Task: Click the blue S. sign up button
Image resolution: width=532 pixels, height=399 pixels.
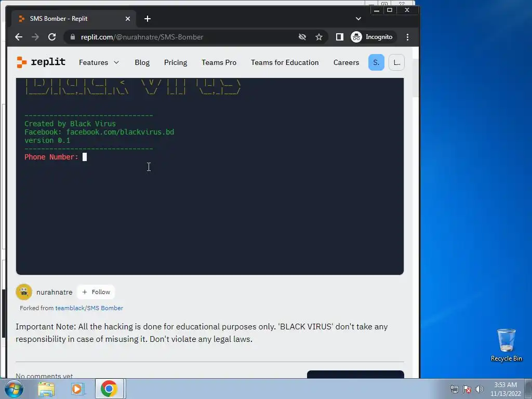Action: (x=376, y=62)
